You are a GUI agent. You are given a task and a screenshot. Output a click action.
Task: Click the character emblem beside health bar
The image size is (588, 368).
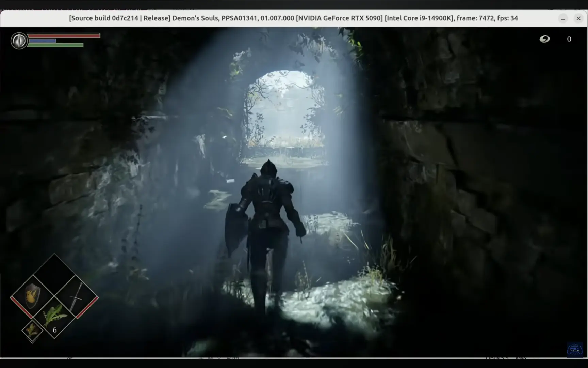coord(19,41)
